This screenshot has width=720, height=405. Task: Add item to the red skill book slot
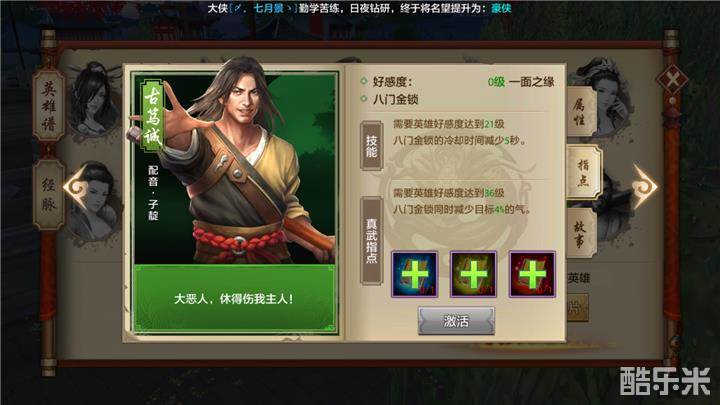[532, 274]
